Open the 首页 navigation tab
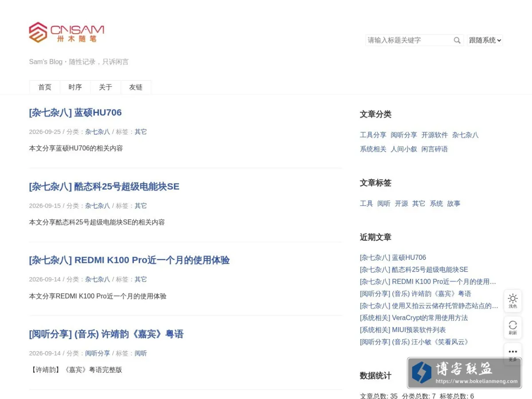The height and width of the screenshot is (399, 532). point(45,87)
